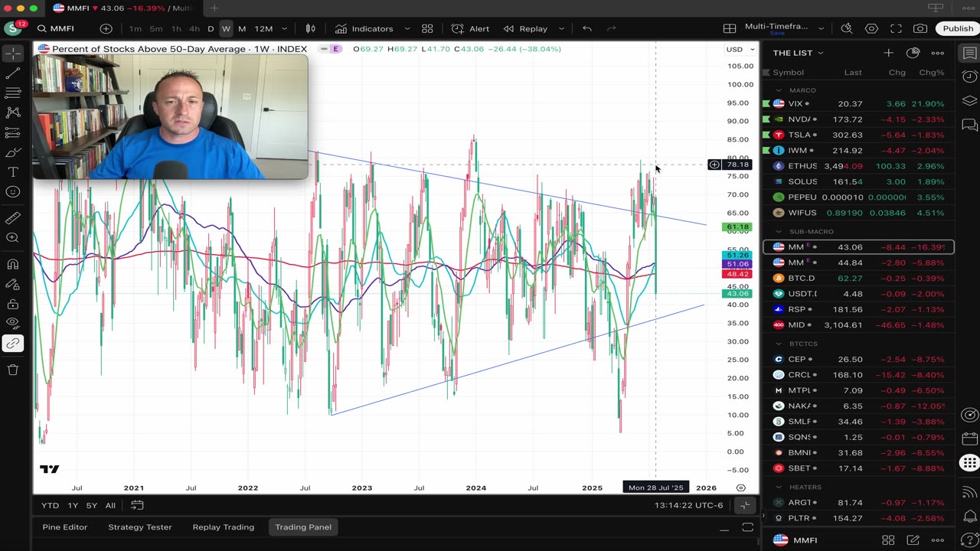Collapse the MARCO watchlist section
980x551 pixels.
779,90
